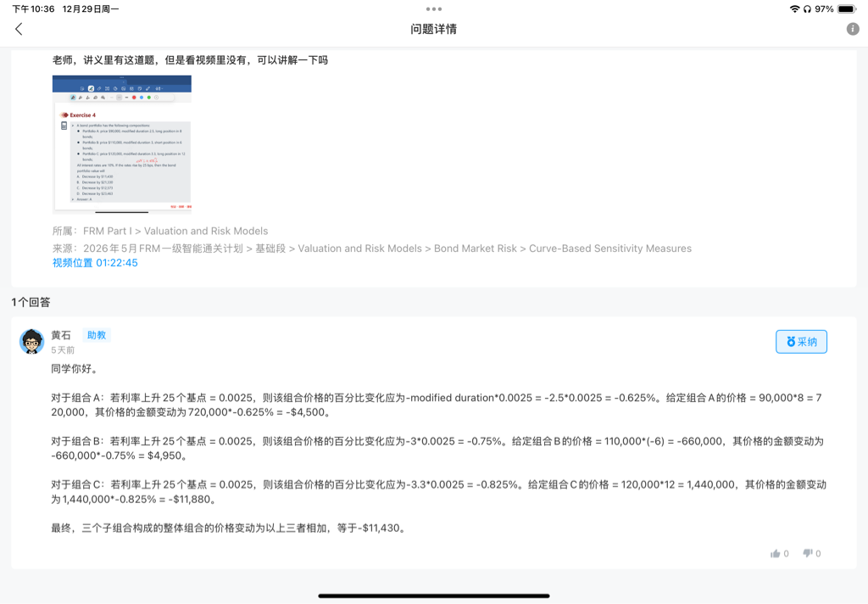The width and height of the screenshot is (868, 604).
Task: Tap the home indicator bar at the bottom
Action: pos(433,596)
